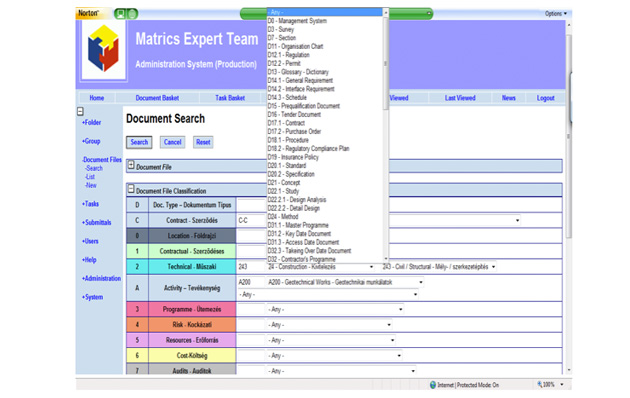Image resolution: width=630 pixels, height=398 pixels.
Task: Open the Task Basket tab
Action: click(x=230, y=98)
